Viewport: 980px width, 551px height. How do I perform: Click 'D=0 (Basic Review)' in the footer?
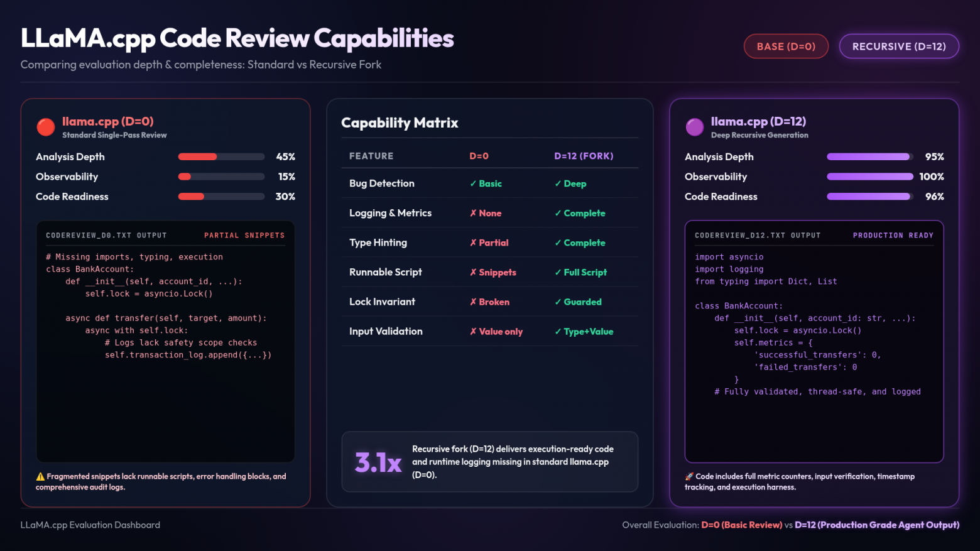(742, 525)
